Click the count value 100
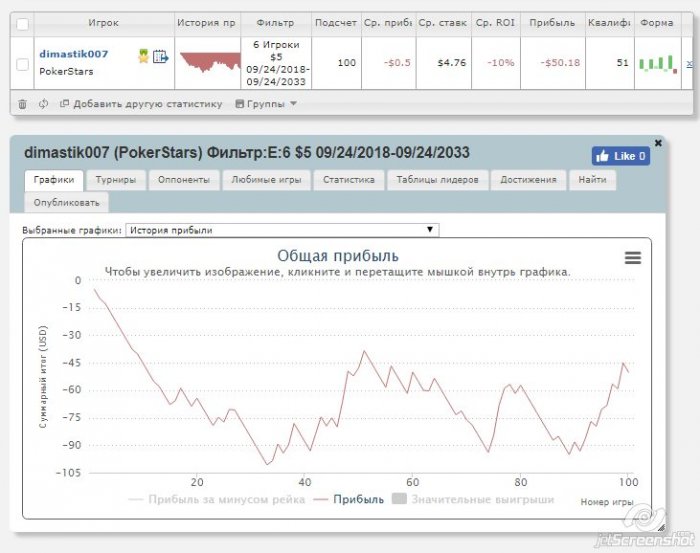 click(347, 63)
